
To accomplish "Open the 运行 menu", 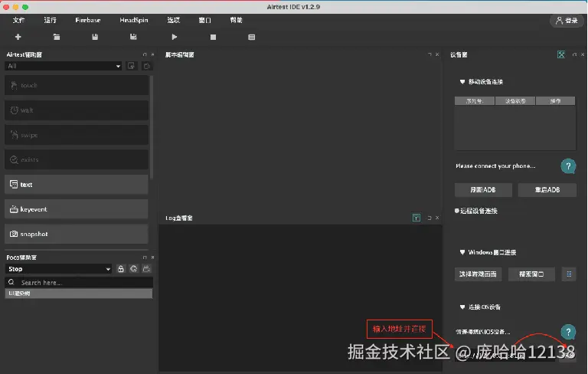I will pos(50,20).
